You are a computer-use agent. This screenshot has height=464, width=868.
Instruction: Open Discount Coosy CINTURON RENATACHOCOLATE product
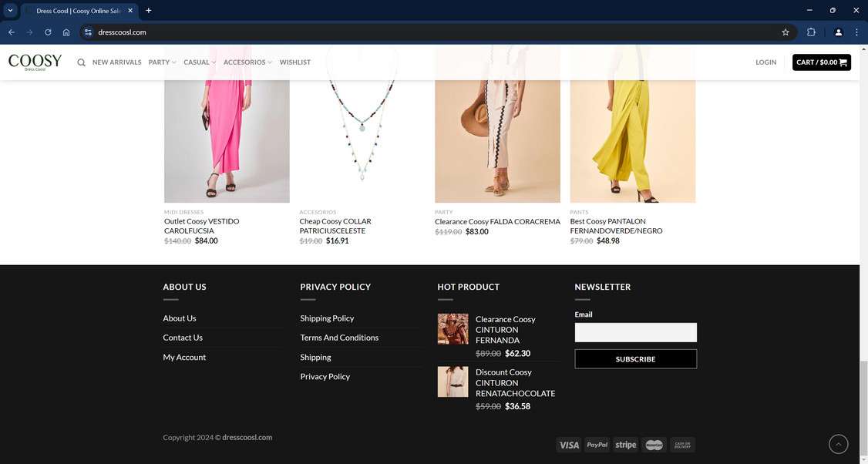(516, 382)
